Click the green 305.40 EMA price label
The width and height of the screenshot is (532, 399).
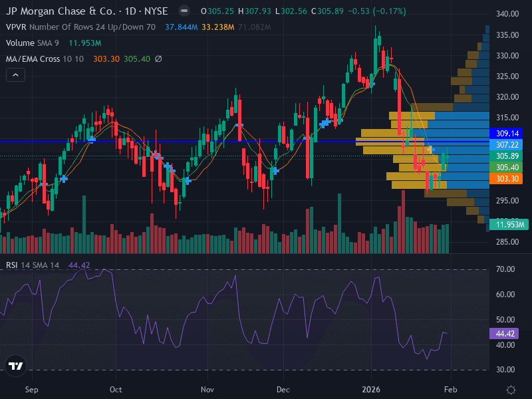(x=506, y=168)
